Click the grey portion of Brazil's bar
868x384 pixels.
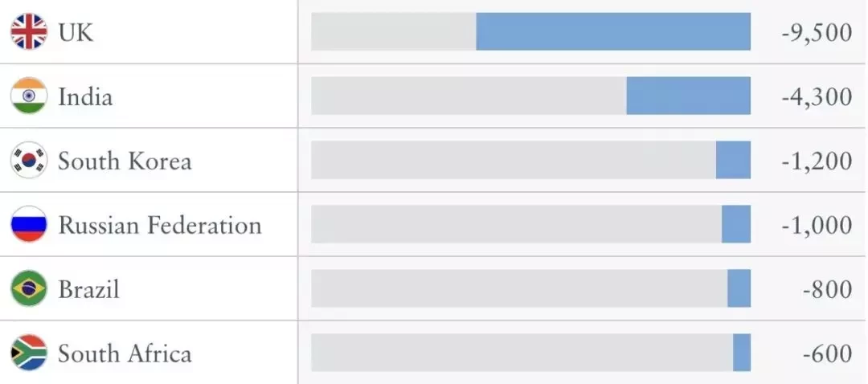click(519, 288)
